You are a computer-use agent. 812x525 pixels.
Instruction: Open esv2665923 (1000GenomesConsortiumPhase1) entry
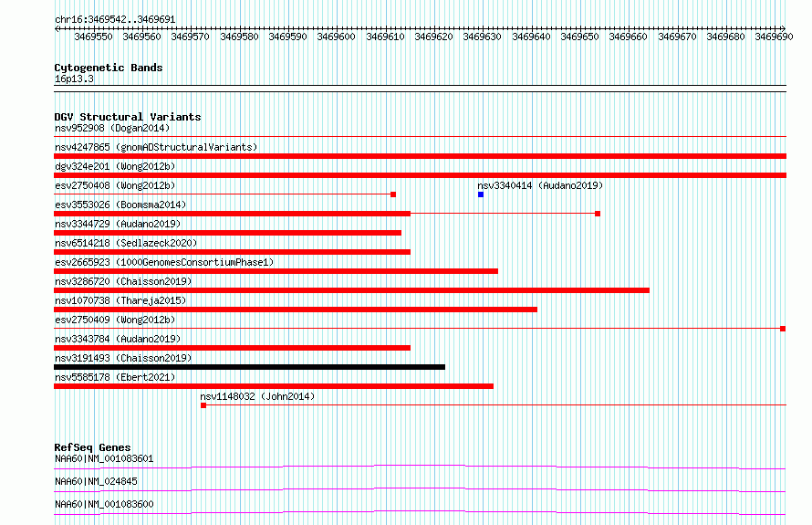coord(164,262)
